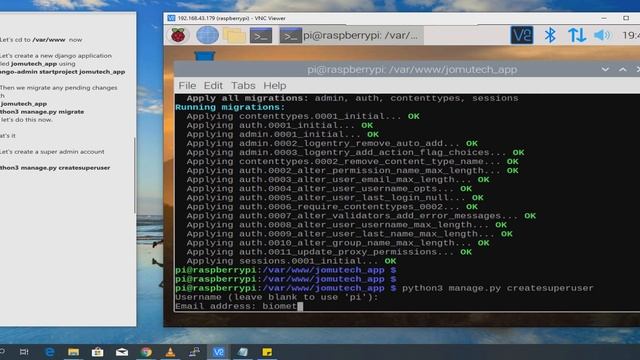Click the contenttypes.0002_remove_content_type_name line

click(352, 161)
